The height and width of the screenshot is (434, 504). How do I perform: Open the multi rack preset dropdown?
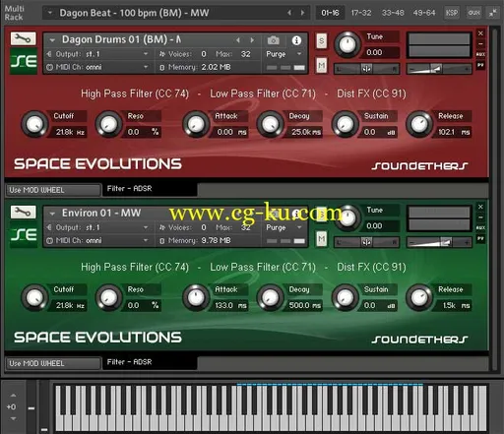[x=50, y=13]
